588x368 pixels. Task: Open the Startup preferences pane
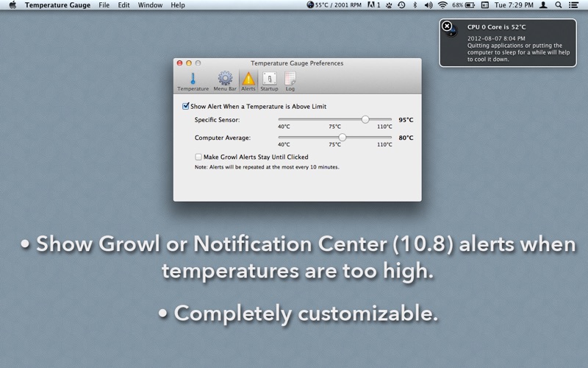pyautogui.click(x=269, y=80)
